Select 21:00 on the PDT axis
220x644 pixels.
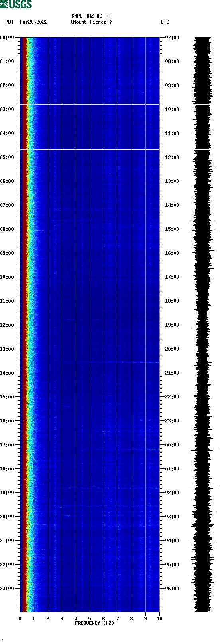coord(7,541)
